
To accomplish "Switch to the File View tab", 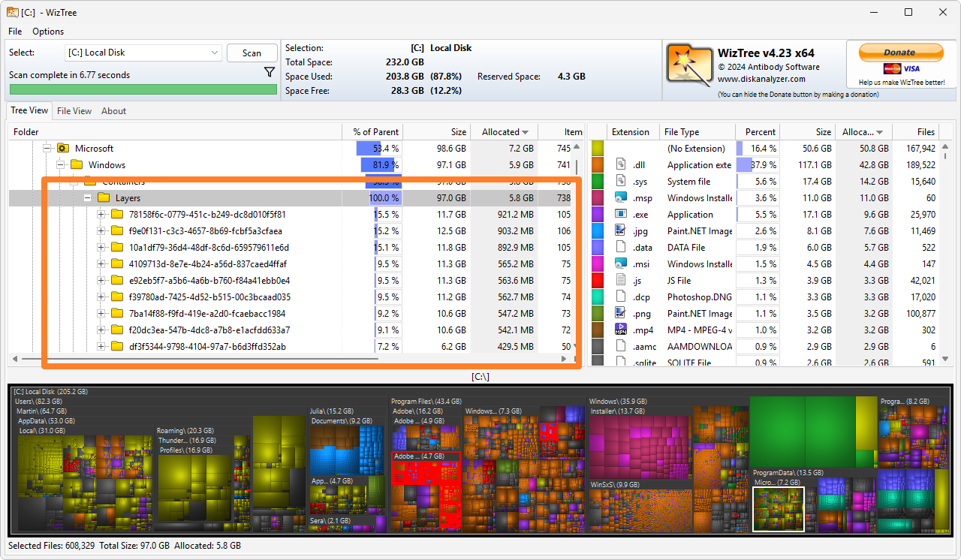I will coord(74,111).
